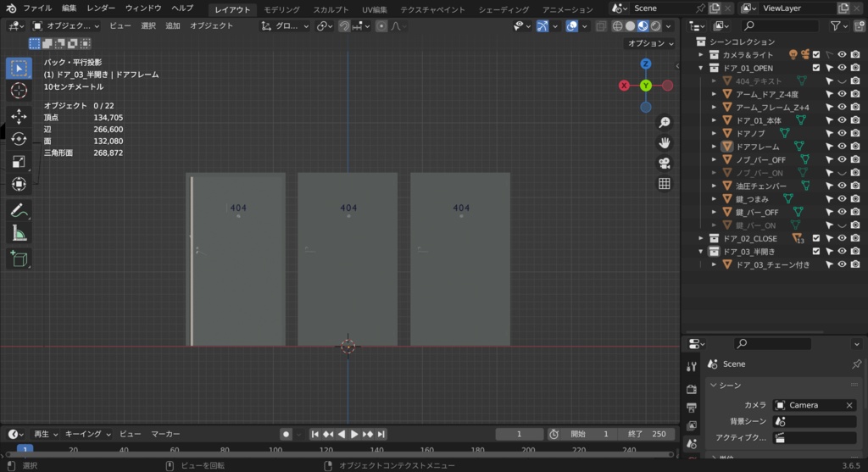
Task: Open the 追加 menu in viewport header
Action: (173, 26)
